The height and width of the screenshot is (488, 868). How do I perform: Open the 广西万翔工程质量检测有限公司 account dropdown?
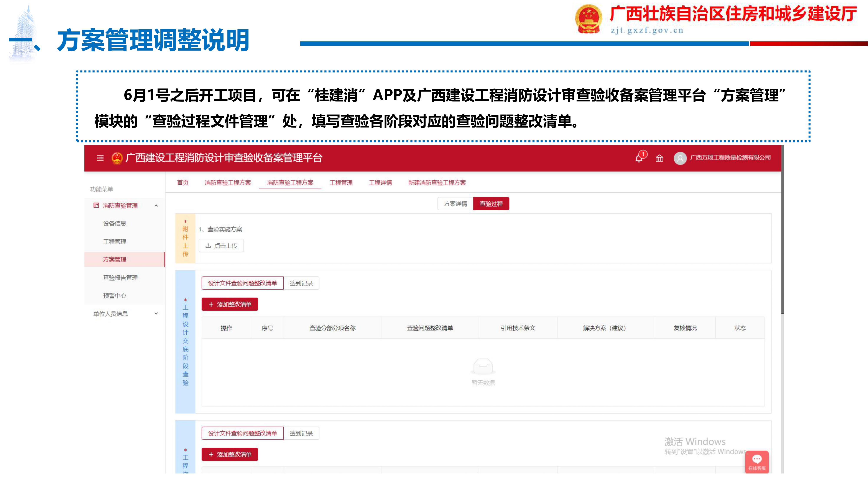[x=730, y=158]
